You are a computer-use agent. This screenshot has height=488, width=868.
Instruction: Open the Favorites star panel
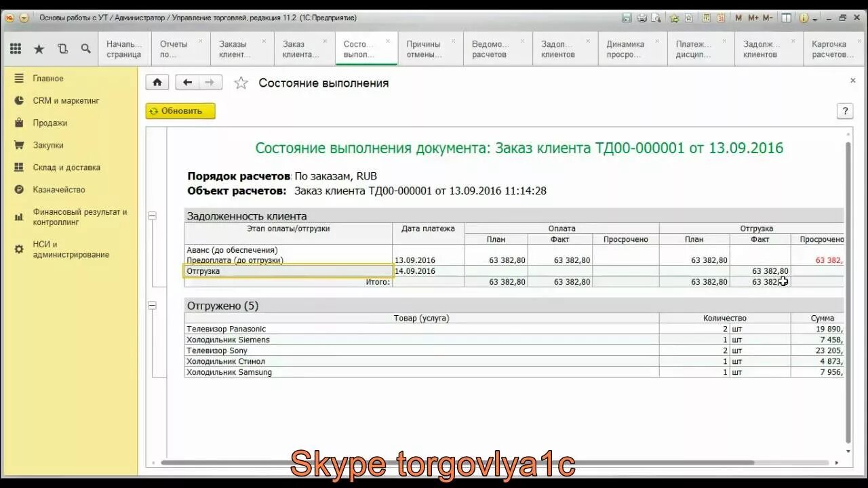point(39,49)
